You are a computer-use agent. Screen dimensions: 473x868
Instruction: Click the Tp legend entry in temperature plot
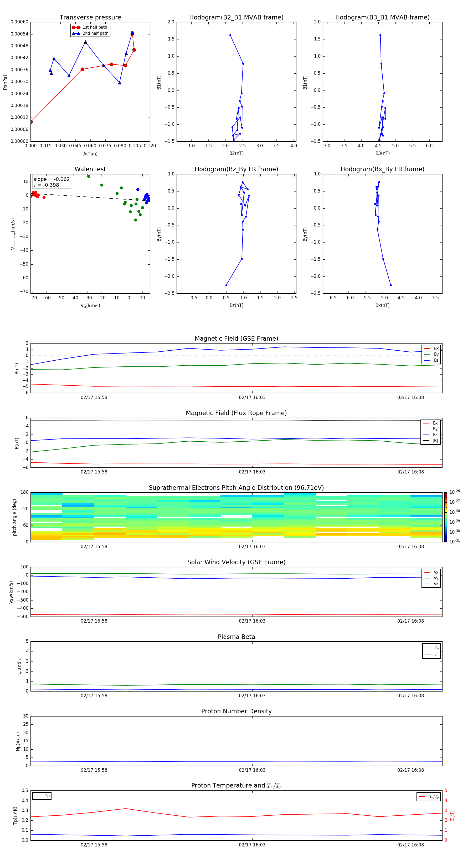point(42,796)
